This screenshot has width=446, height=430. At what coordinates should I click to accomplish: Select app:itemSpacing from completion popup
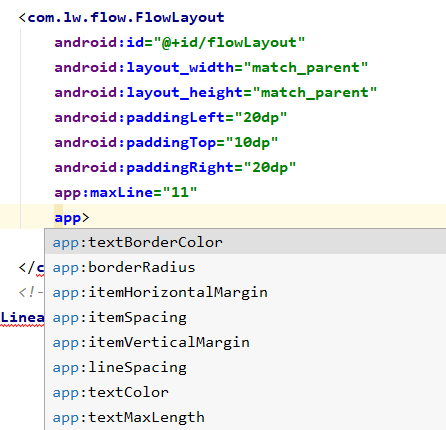(x=245, y=317)
